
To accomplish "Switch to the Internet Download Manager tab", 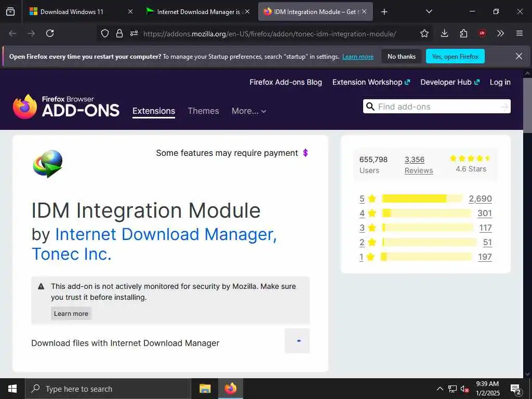I will pos(198,11).
